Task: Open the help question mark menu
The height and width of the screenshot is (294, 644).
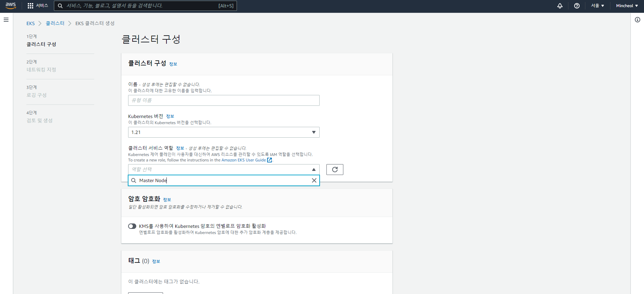Action: point(577,6)
